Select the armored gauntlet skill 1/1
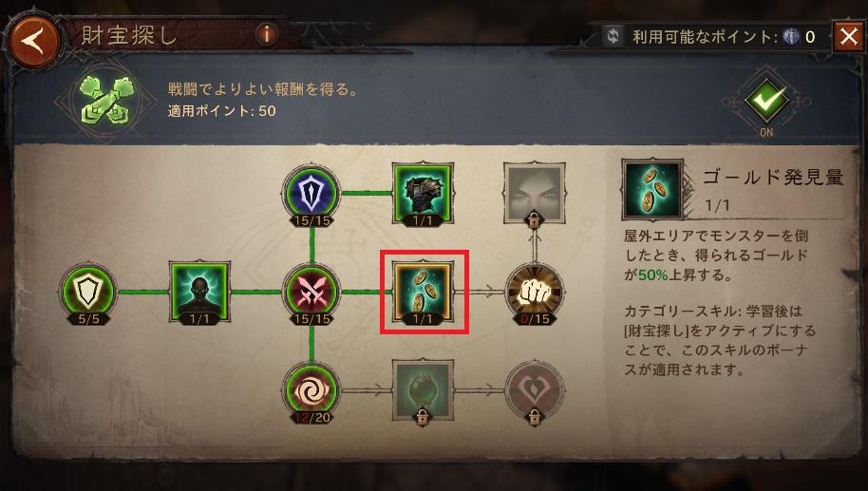The height and width of the screenshot is (491, 868). coord(423,193)
